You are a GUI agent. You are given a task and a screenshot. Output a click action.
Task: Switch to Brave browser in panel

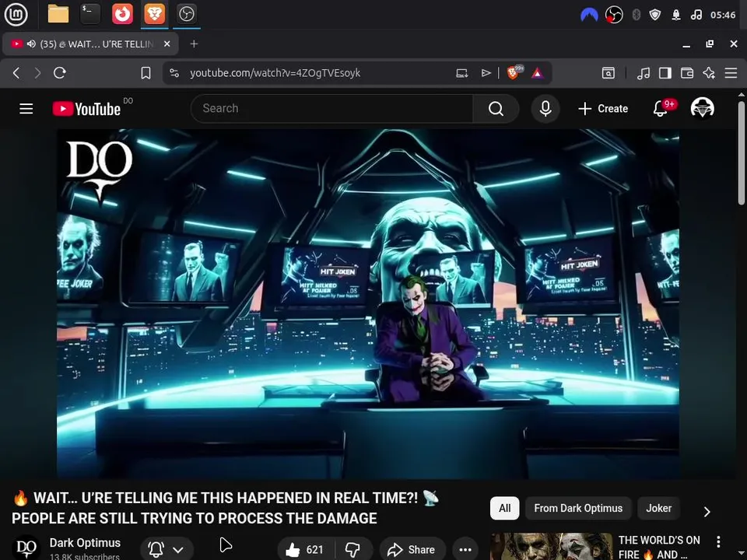(x=154, y=14)
